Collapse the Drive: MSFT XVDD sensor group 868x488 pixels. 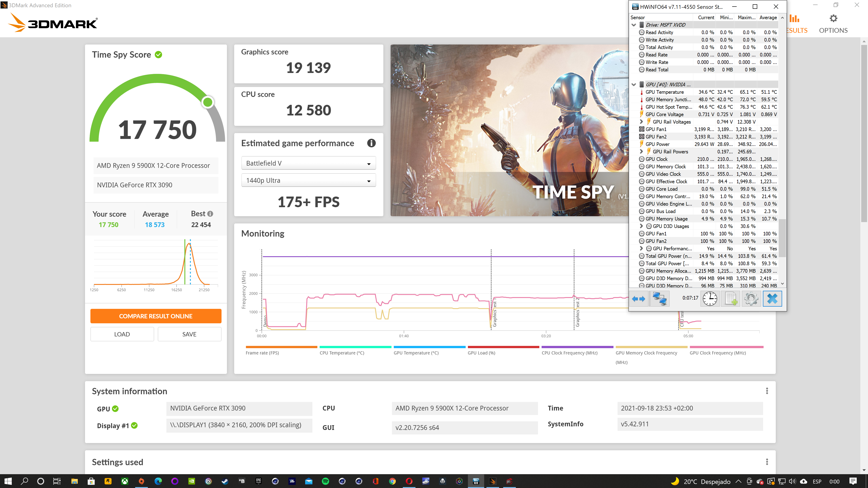tap(634, 25)
